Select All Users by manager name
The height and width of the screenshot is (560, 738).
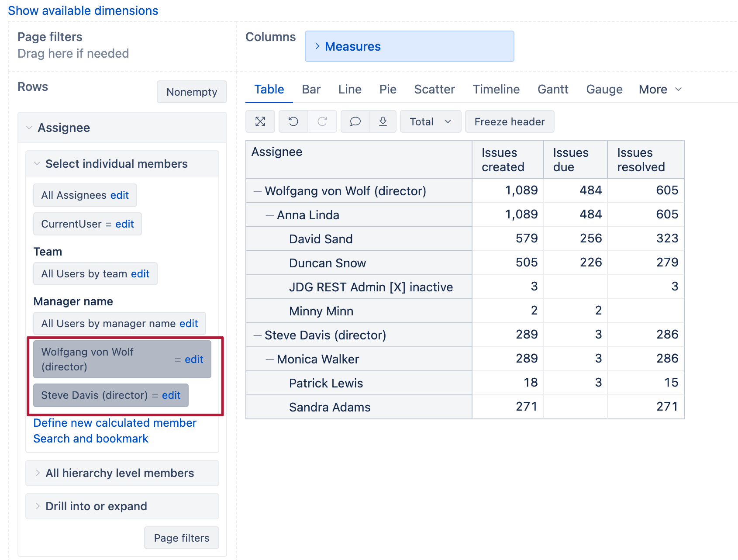click(108, 324)
